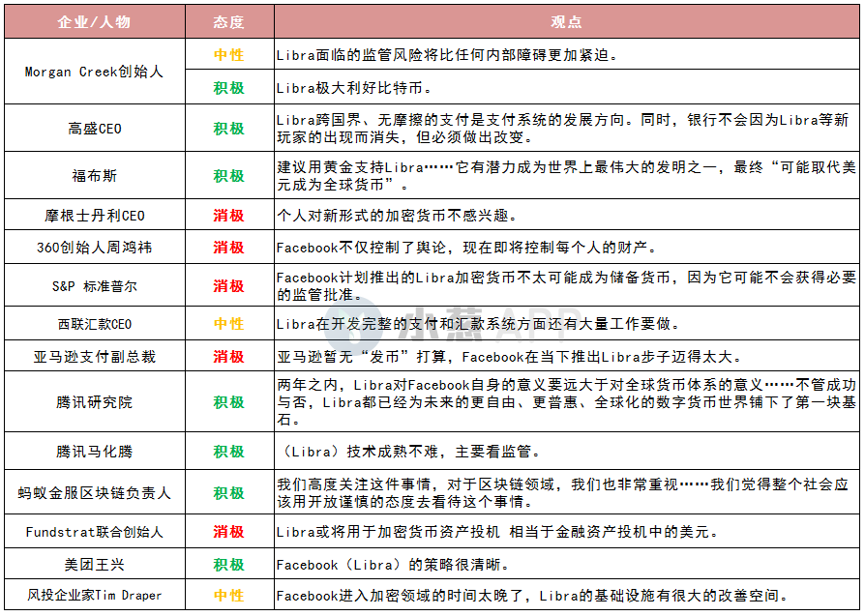Select the opinion 技术成熟不难，主要看监管

coord(411,452)
